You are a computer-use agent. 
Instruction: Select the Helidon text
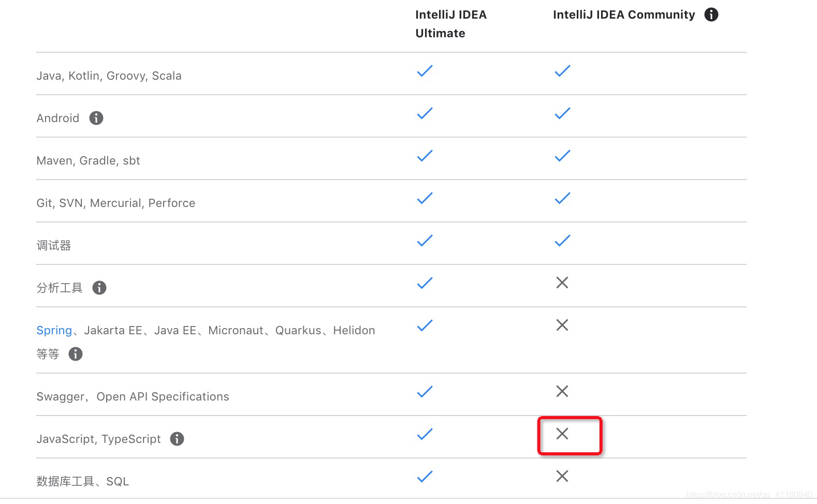(x=354, y=330)
